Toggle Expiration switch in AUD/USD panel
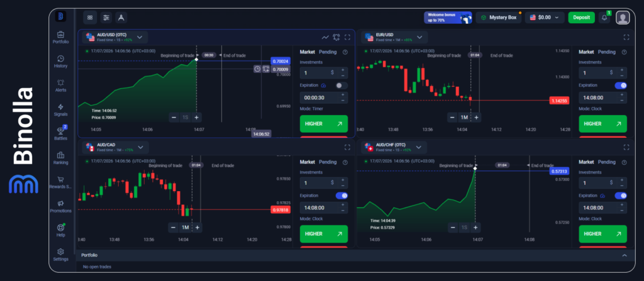This screenshot has height=281, width=644. (341, 85)
